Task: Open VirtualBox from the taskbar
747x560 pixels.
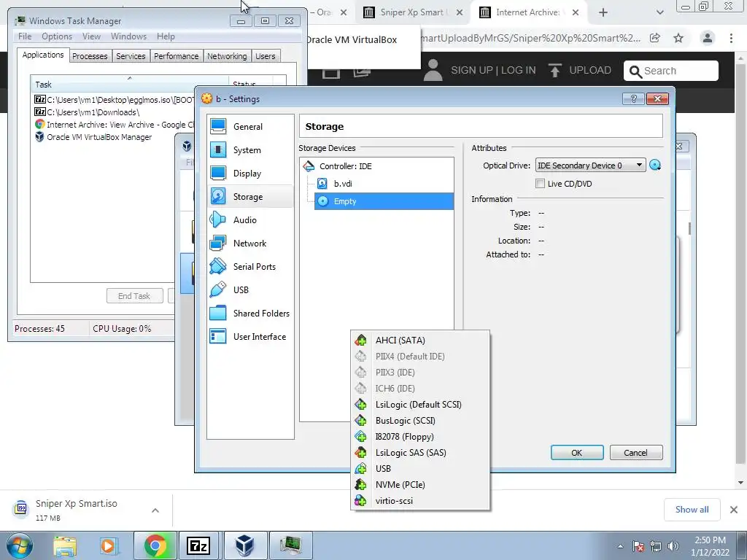Action: click(x=245, y=545)
